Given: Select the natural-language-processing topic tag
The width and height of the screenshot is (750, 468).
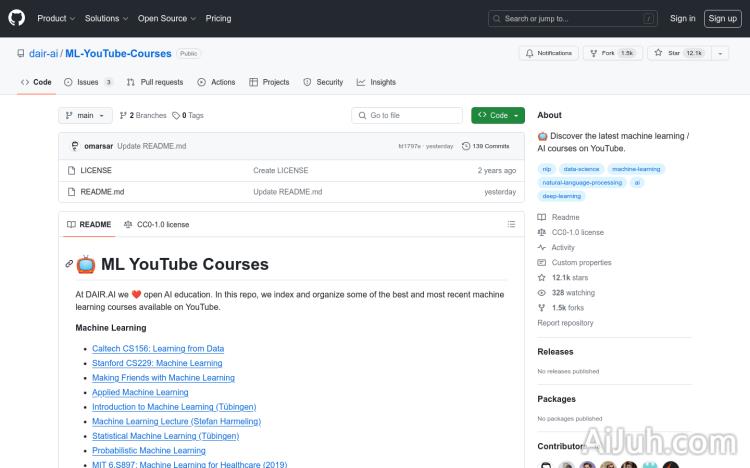Looking at the screenshot, I should 582,182.
